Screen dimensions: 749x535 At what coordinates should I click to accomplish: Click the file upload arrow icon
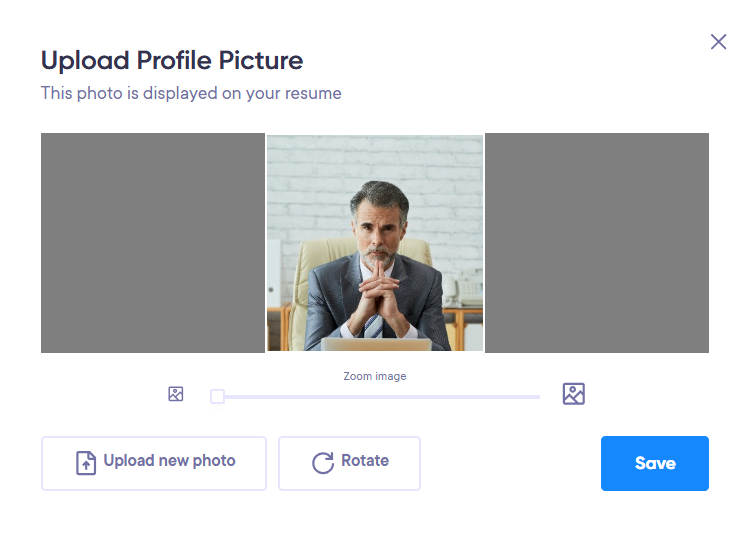tap(86, 463)
